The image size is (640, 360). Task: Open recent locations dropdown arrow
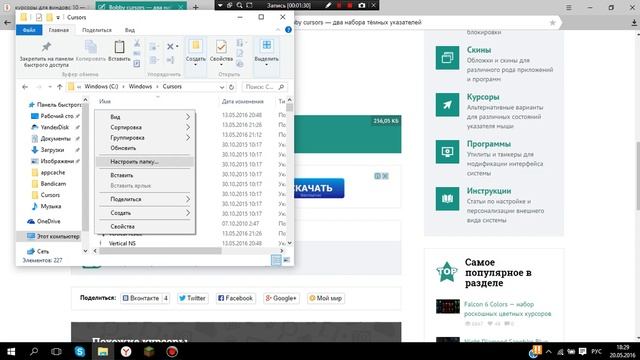[50, 87]
